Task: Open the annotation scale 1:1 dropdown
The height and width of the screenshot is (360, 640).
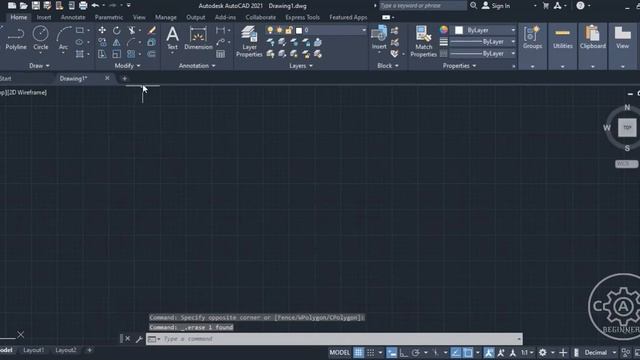Action: pyautogui.click(x=527, y=353)
